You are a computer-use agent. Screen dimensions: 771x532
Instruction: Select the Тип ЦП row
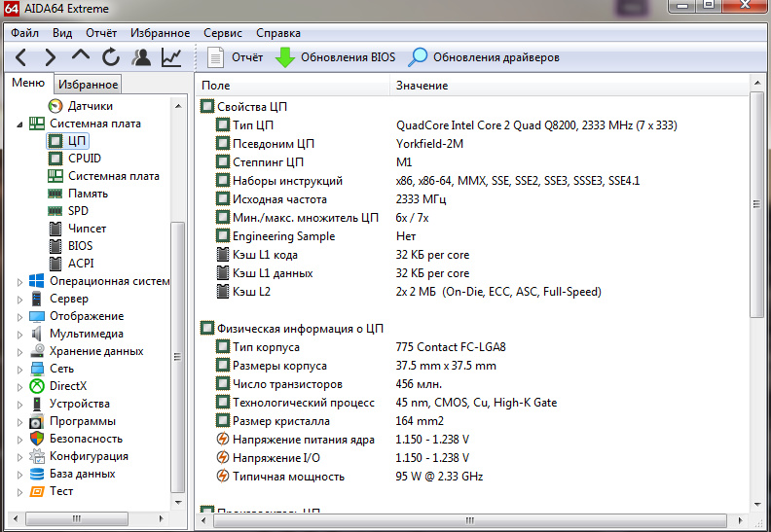[x=472, y=125]
